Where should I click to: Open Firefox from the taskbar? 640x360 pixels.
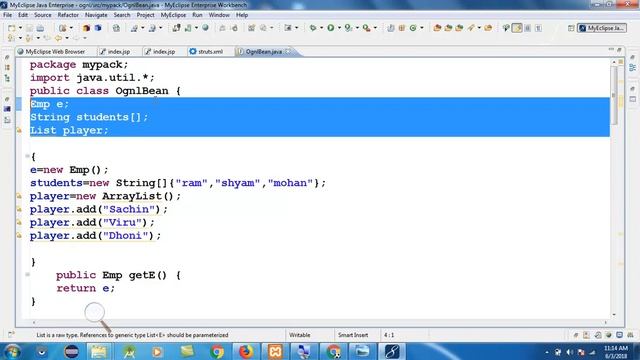pos(245,351)
